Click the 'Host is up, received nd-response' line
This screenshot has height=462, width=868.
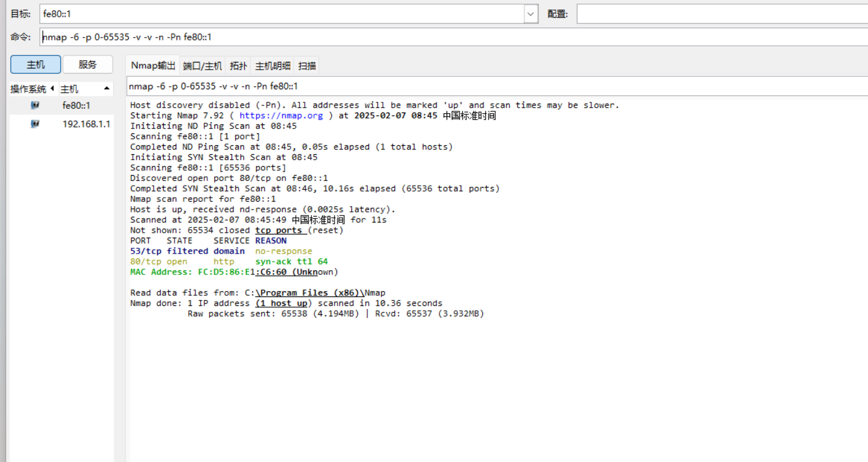point(263,210)
